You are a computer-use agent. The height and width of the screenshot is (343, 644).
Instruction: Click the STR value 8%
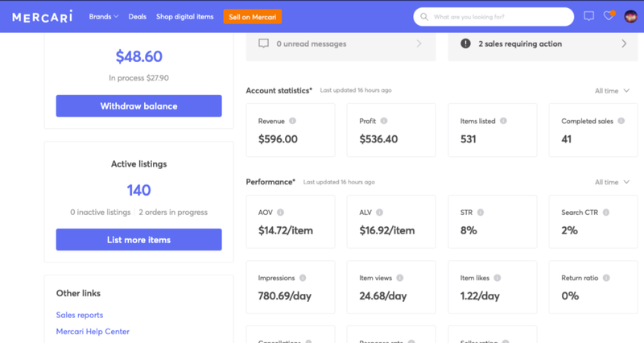pos(469,230)
